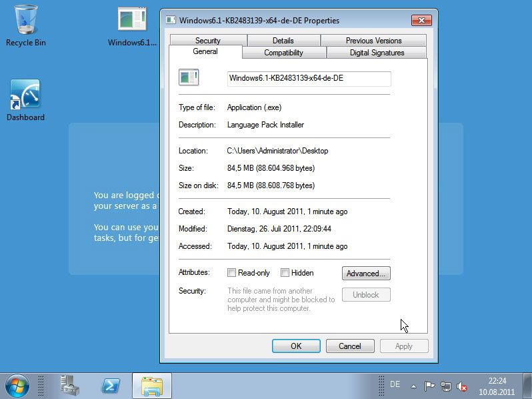532x399 pixels.
Task: Click the Unblock button
Action: coord(366,295)
